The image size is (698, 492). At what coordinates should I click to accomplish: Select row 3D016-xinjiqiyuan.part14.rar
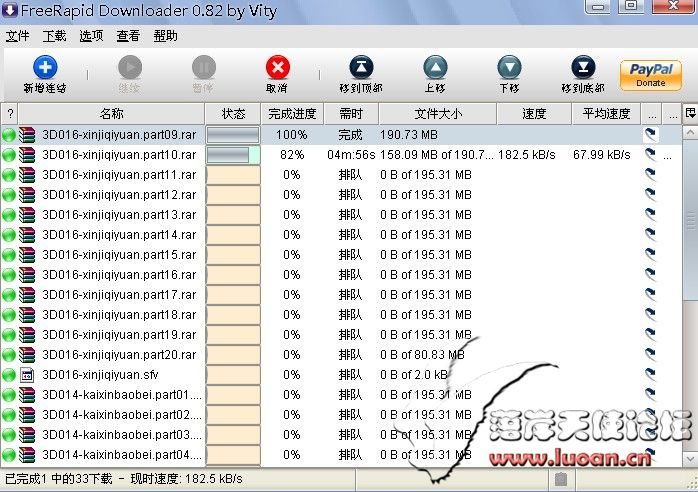click(341, 235)
